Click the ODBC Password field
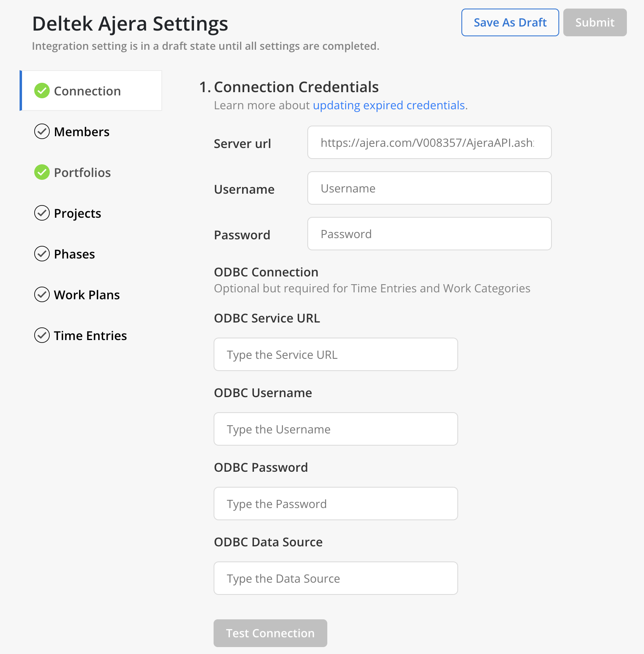 [335, 504]
